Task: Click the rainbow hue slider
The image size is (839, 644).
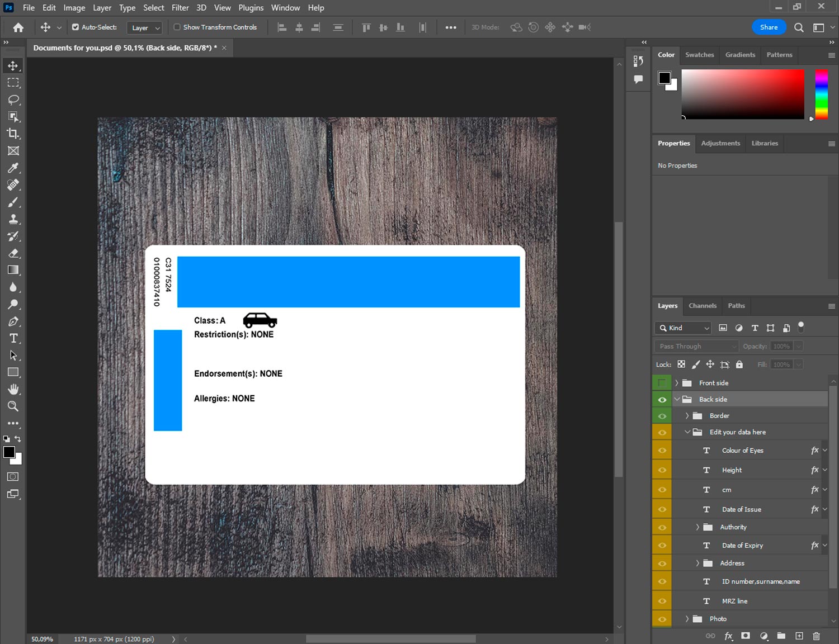Action: click(x=821, y=94)
